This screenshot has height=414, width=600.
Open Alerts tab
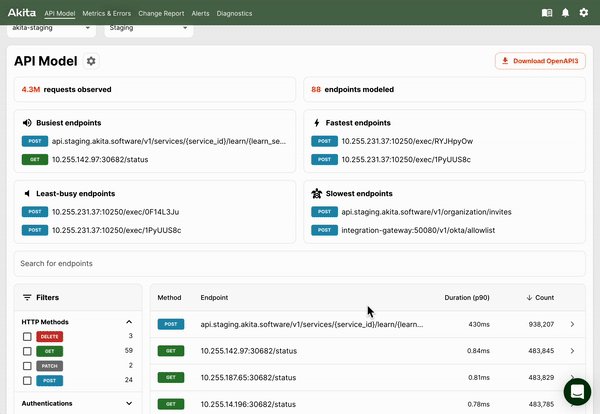point(201,13)
